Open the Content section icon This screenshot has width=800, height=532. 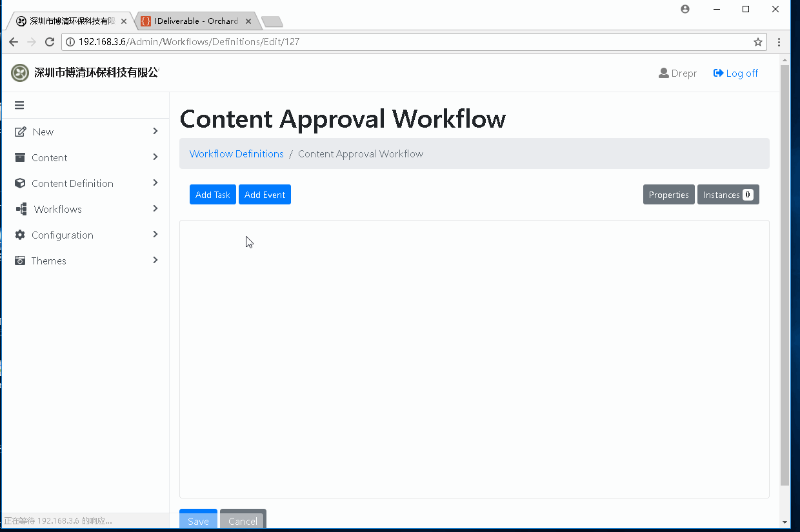click(21, 157)
